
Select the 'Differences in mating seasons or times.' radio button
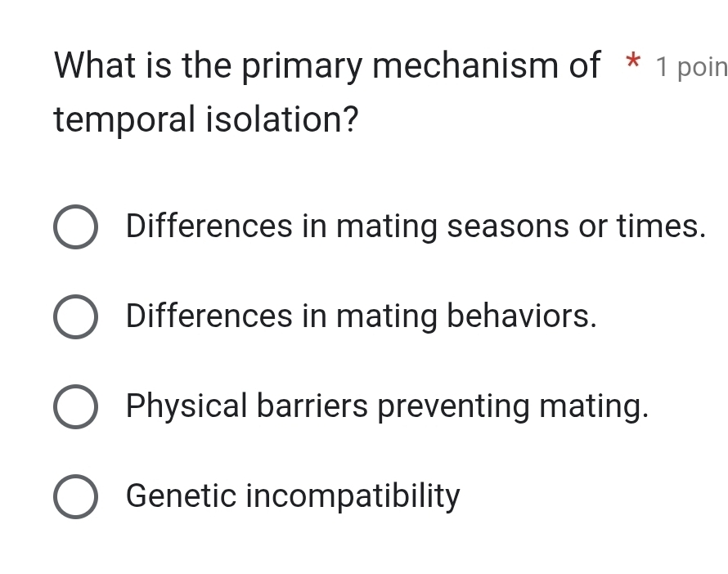(77, 226)
